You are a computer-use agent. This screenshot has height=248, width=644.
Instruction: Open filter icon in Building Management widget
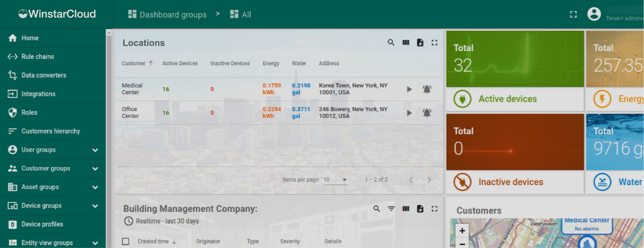[391, 209]
